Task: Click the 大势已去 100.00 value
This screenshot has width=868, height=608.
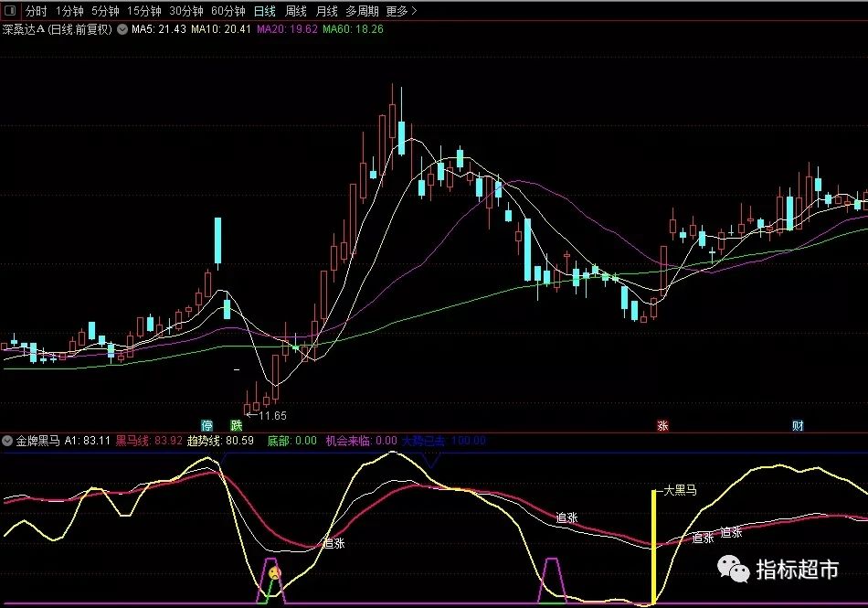Action: 444,442
